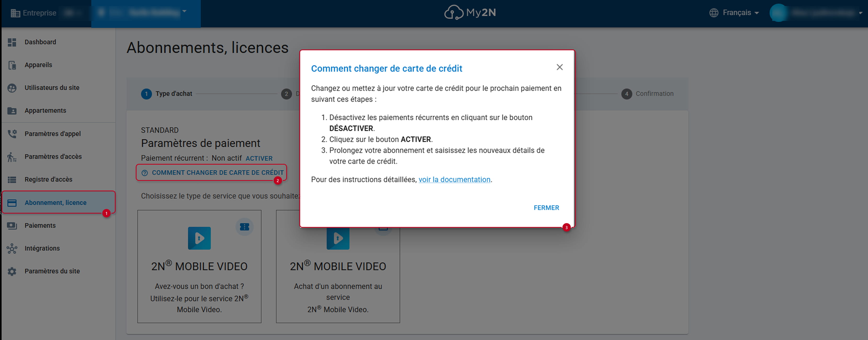Click step 2 circle in stepper

click(286, 94)
